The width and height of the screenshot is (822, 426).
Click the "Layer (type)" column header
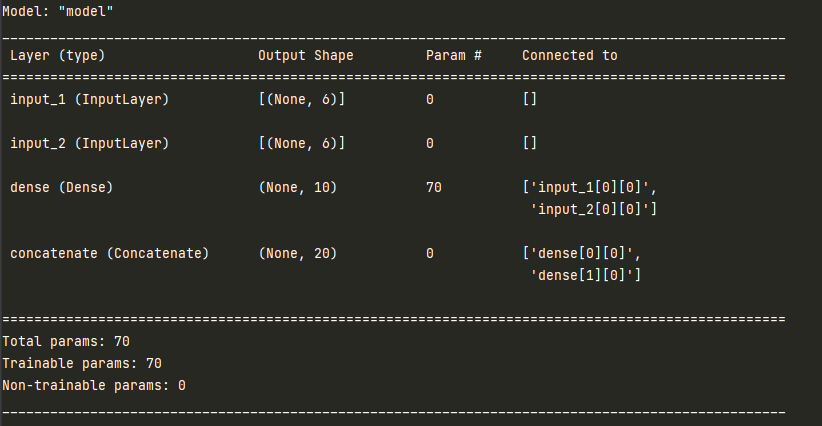(57, 55)
